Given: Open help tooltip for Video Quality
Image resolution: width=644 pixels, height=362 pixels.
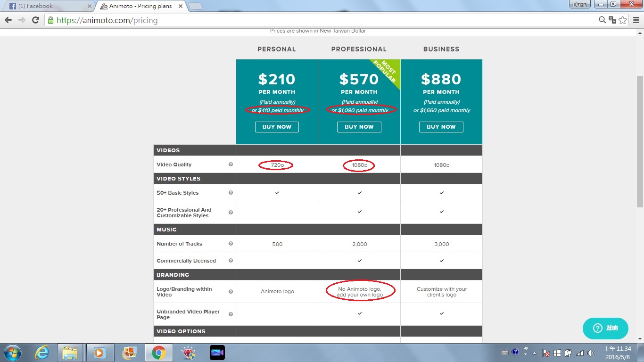Looking at the screenshot, I should point(231,165).
